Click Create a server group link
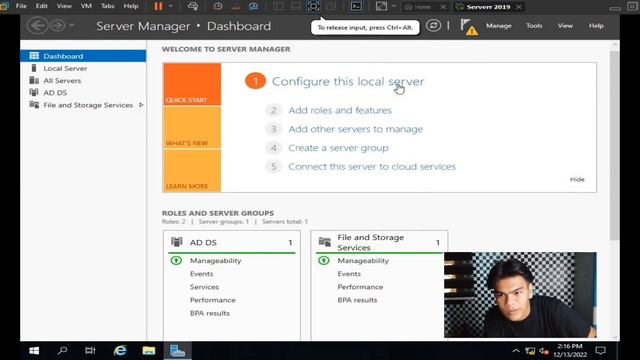This screenshot has height=360, width=640. coord(338,148)
